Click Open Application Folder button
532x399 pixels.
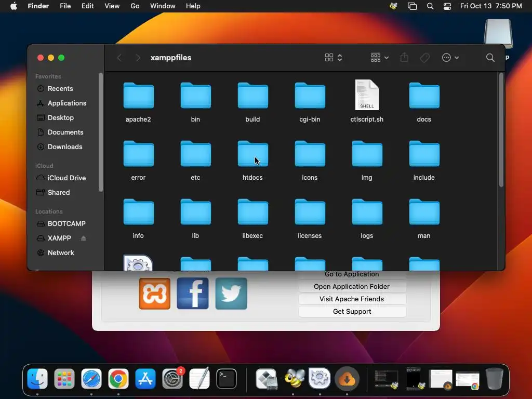click(352, 286)
